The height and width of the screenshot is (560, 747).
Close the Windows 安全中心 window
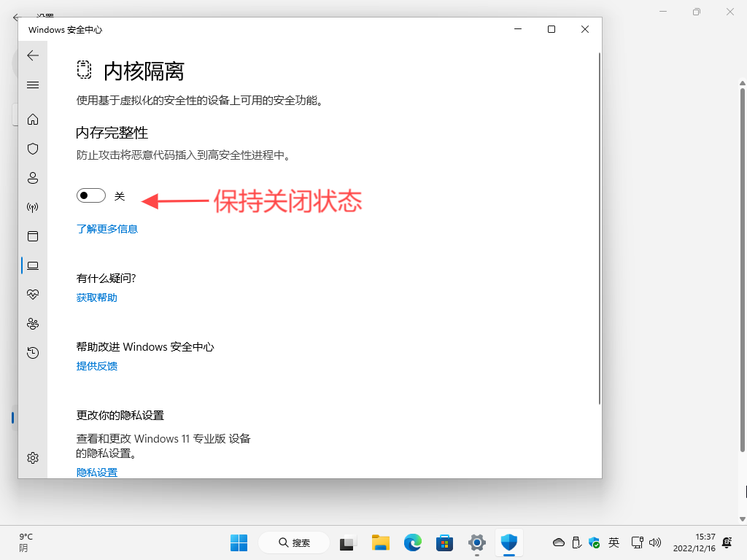point(585,29)
